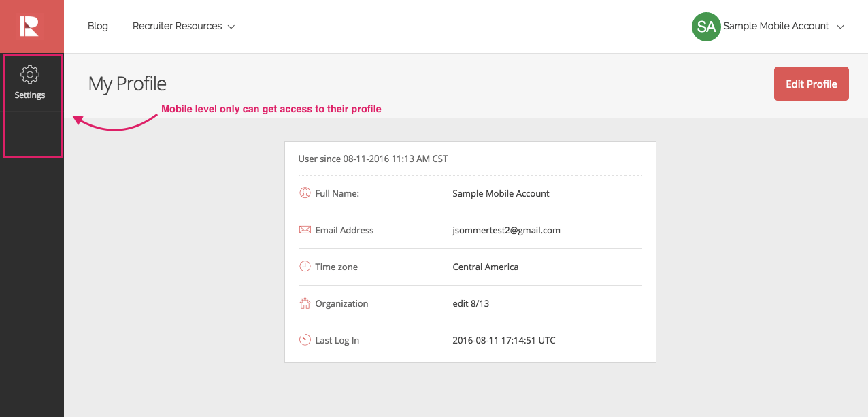868x417 pixels.
Task: Click the organization value edit 8/13
Action: click(x=471, y=303)
